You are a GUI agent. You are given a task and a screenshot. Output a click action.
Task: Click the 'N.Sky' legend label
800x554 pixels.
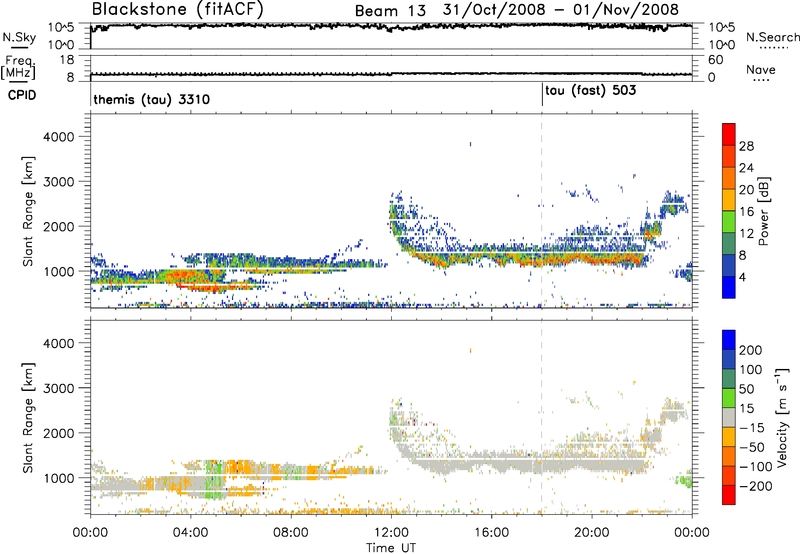[19, 37]
